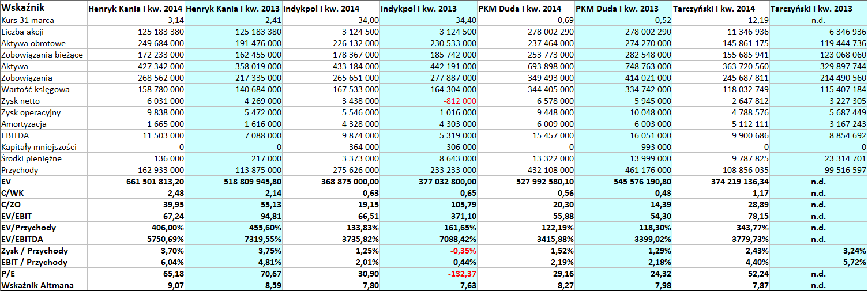Screen dimensions: 868x291
Task: Select row label 'Zysk / Przychody'
Action: (x=43, y=251)
